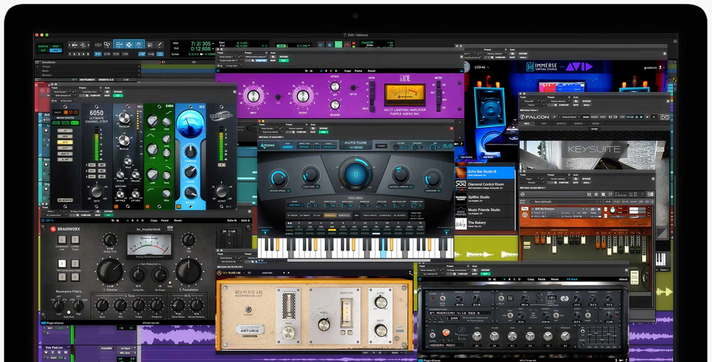712x362 pixels.
Task: Expand the Tempo ruler disclosure triangle
Action: click(x=38, y=66)
